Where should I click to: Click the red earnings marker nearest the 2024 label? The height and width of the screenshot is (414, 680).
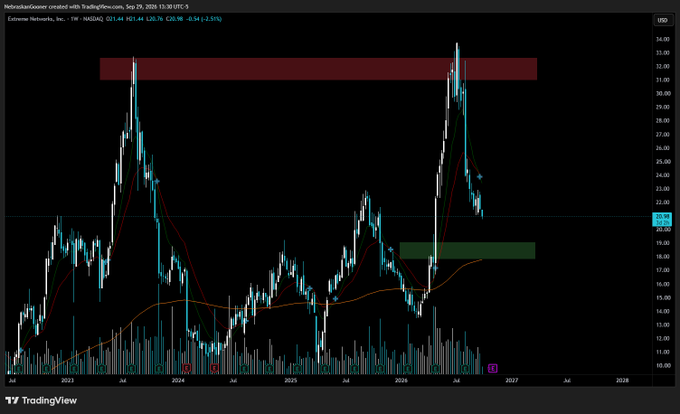click(x=186, y=368)
